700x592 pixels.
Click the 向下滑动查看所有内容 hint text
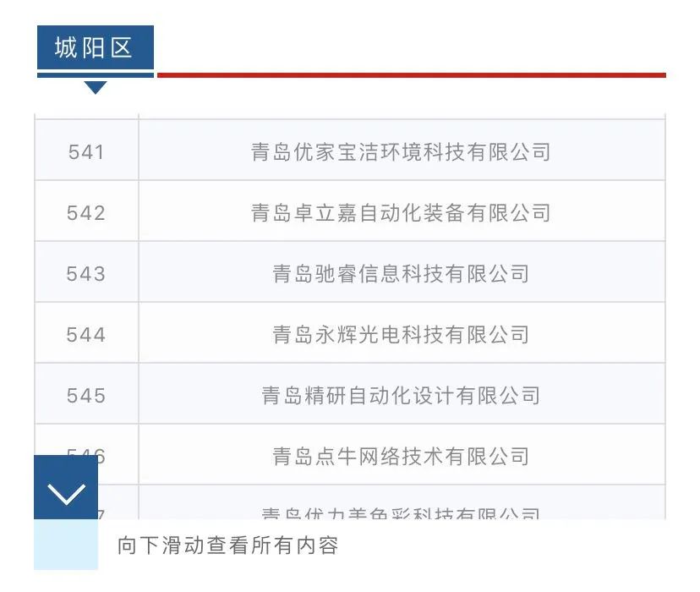click(x=228, y=545)
